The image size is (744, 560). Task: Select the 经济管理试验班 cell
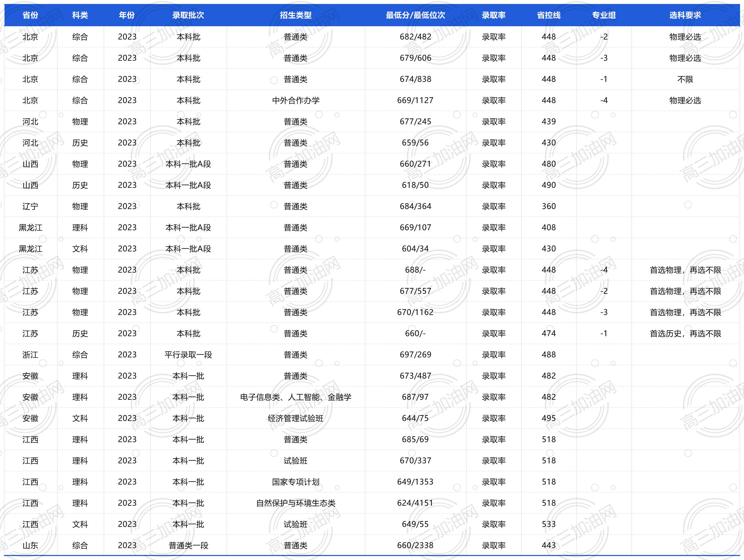pyautogui.click(x=296, y=418)
